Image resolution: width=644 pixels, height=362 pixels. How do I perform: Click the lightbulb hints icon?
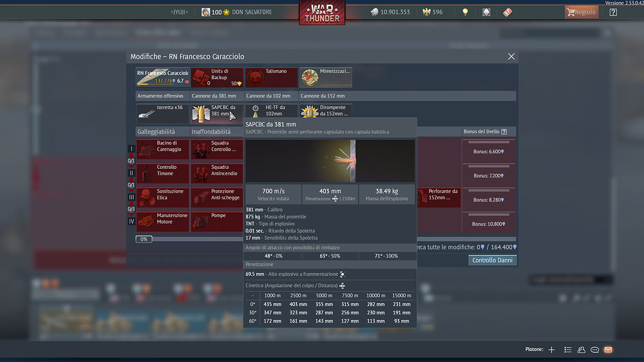(x=465, y=12)
